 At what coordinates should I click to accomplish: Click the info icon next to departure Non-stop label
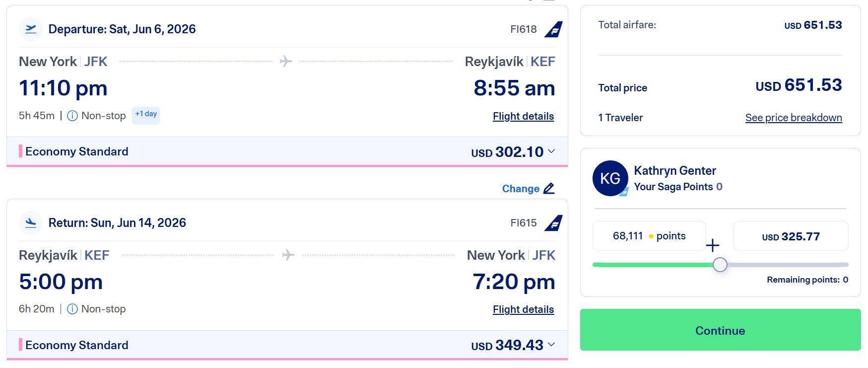(x=72, y=115)
